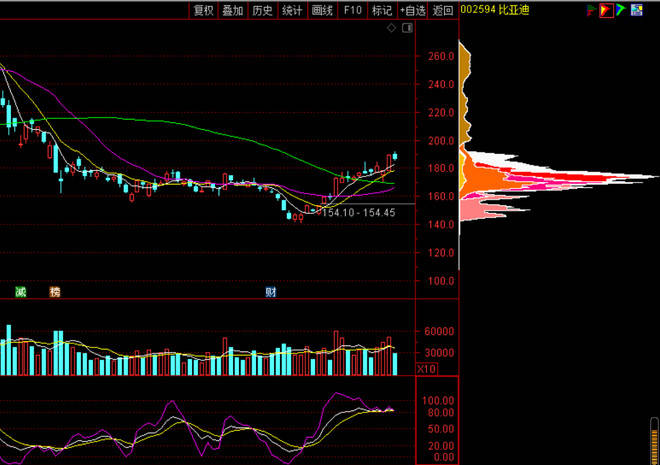Screen dimensions: 660x465
Task: Click the 财 financial marker on chart
Action: pos(270,292)
